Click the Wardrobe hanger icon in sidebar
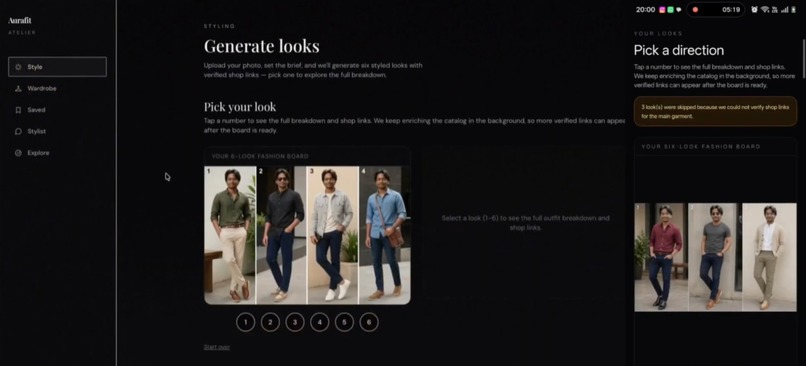806x366 pixels. click(x=19, y=88)
